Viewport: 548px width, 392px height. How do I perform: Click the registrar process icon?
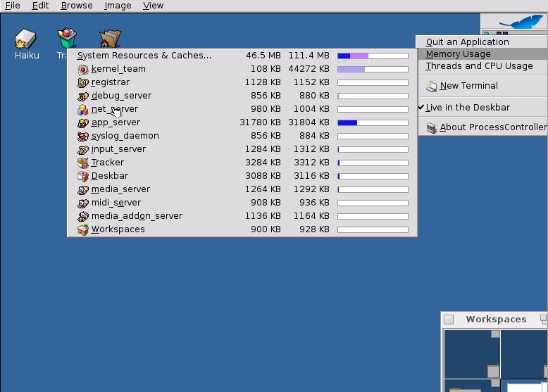pos(83,82)
